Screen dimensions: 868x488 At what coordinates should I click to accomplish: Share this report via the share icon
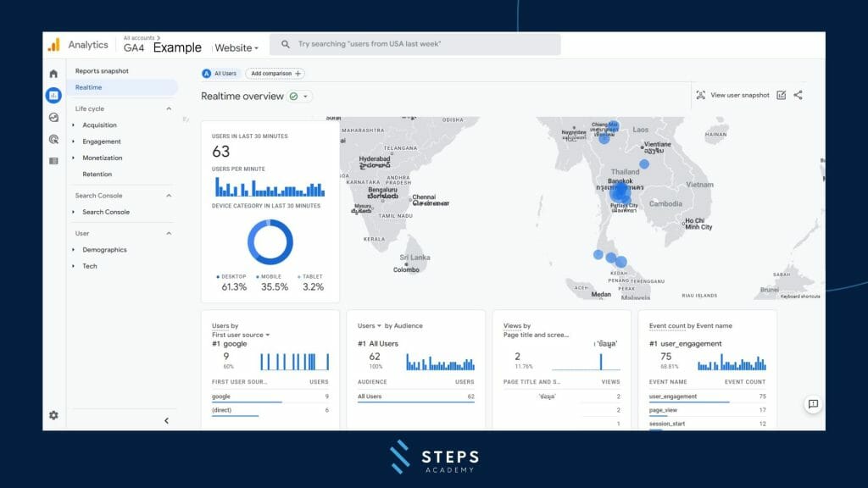[798, 95]
